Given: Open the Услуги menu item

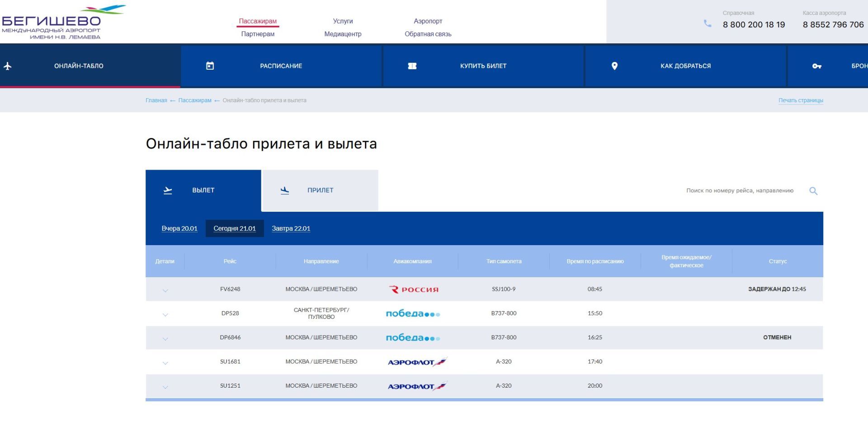Looking at the screenshot, I should coord(343,21).
